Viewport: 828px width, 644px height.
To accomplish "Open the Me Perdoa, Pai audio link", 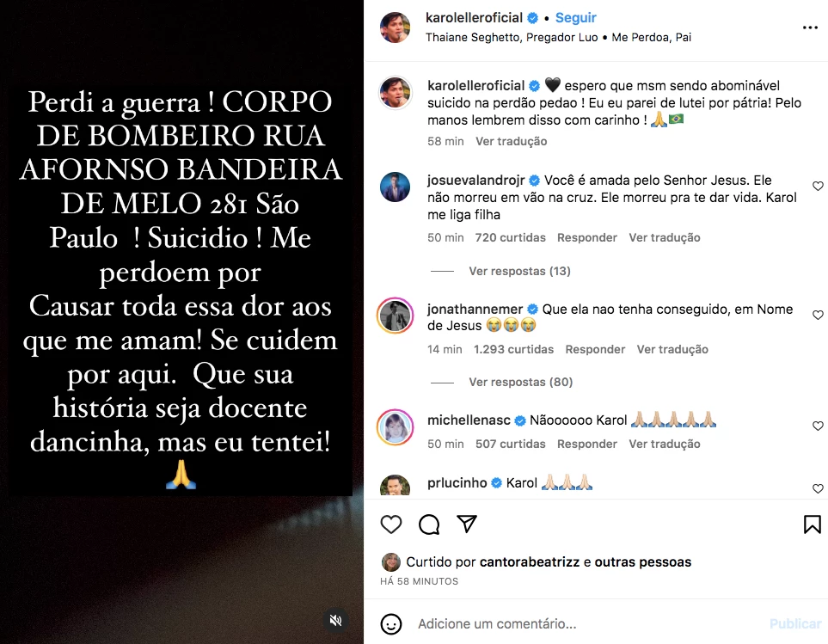I will pyautogui.click(x=651, y=38).
